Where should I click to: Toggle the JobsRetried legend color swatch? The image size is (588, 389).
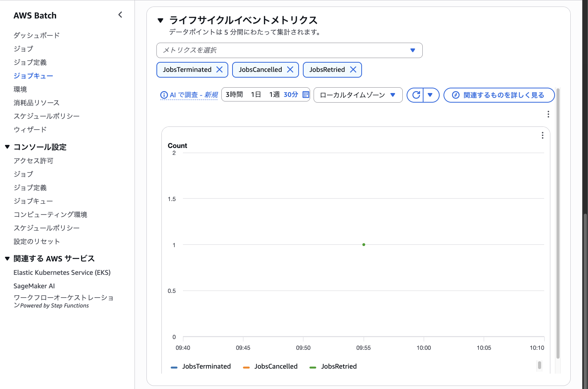[313, 367]
